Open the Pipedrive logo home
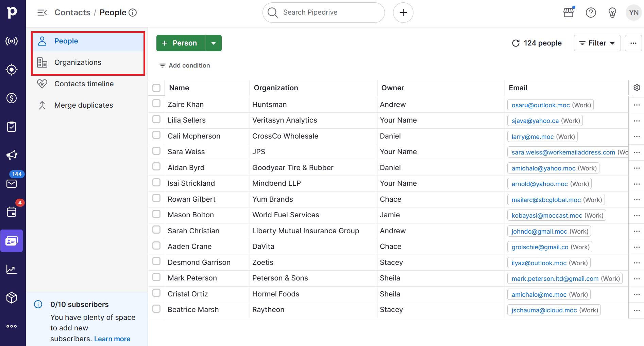Viewport: 644px width, 346px height. click(12, 12)
